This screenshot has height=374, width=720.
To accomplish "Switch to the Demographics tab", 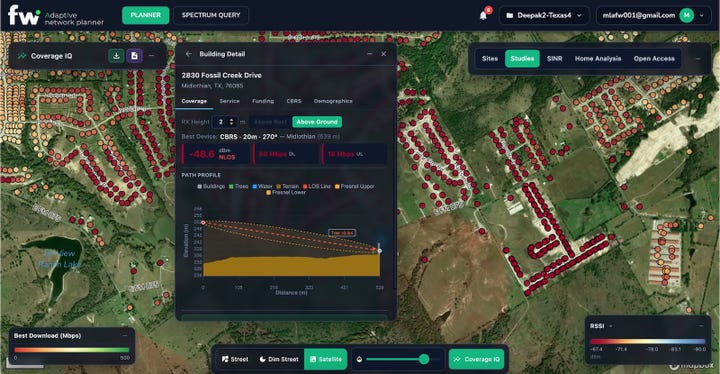I will click(x=333, y=101).
